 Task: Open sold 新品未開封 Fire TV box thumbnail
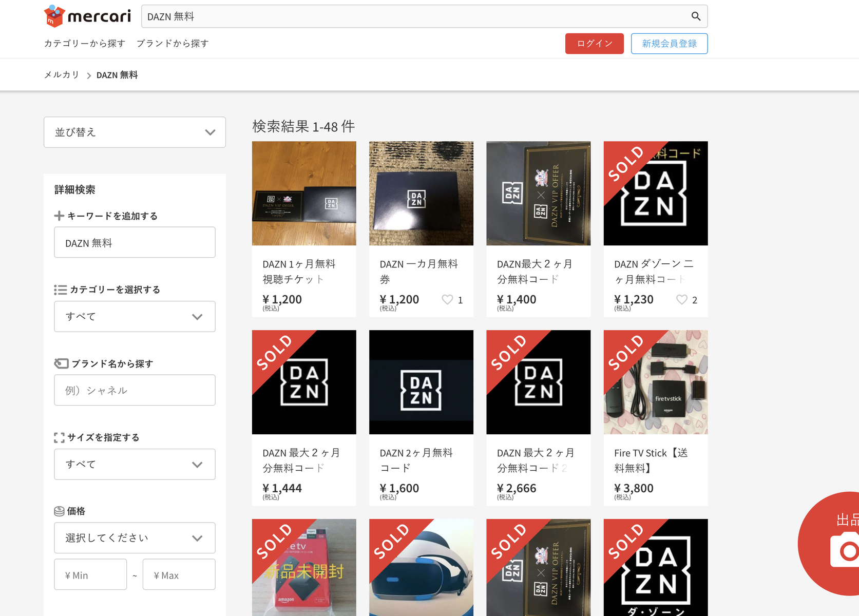[304, 567]
